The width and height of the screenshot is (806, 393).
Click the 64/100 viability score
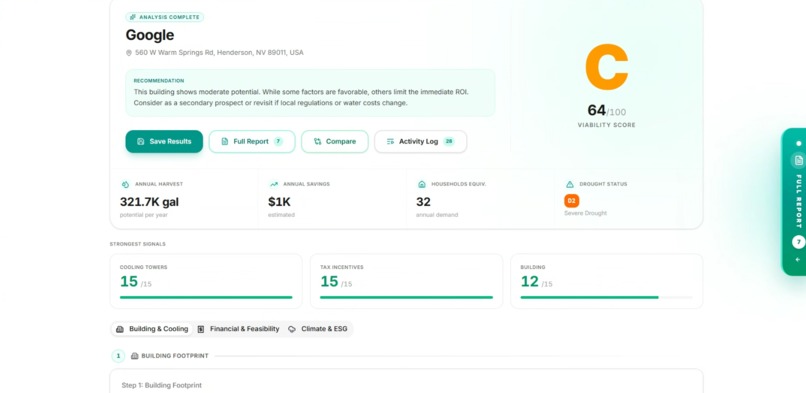pyautogui.click(x=607, y=110)
